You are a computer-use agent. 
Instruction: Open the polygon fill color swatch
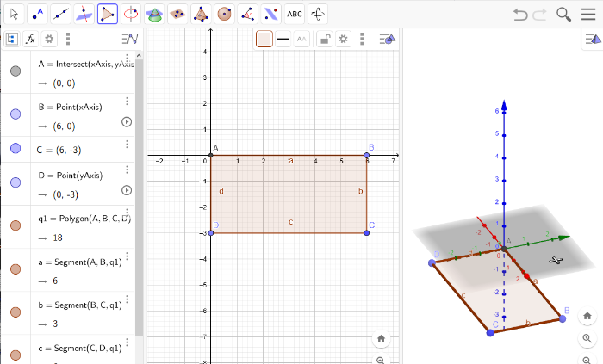click(264, 39)
